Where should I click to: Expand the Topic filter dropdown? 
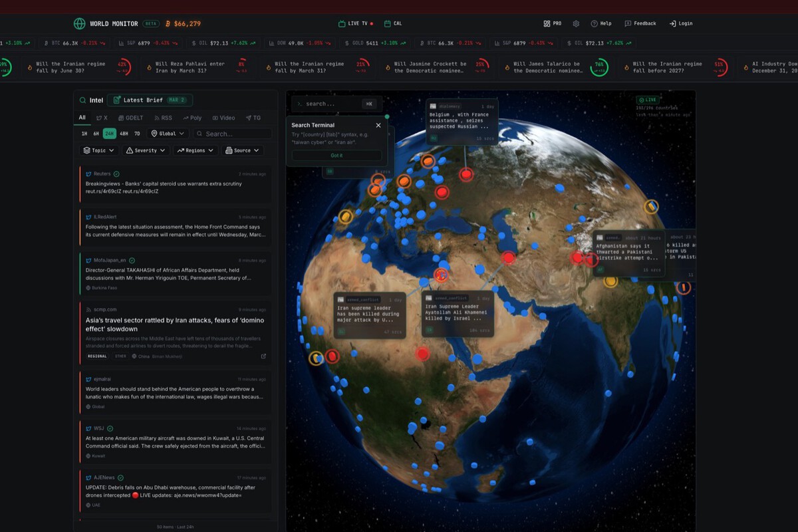(99, 150)
